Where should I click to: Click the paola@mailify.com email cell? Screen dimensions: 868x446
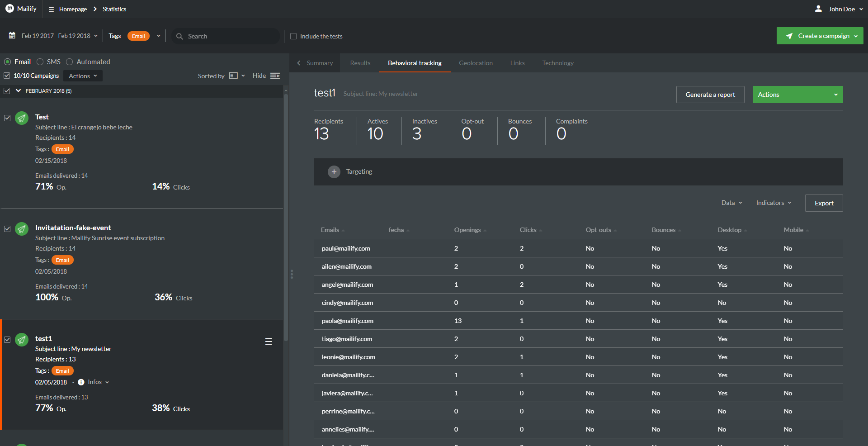[347, 321]
